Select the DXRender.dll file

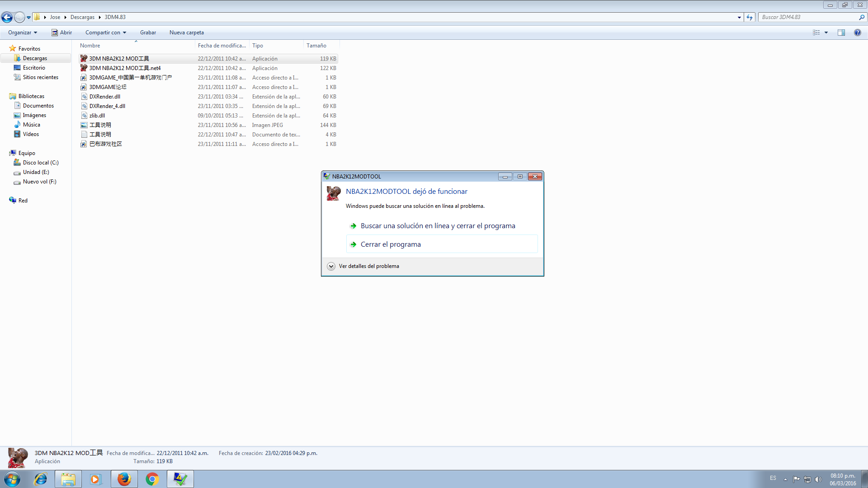(208, 97)
